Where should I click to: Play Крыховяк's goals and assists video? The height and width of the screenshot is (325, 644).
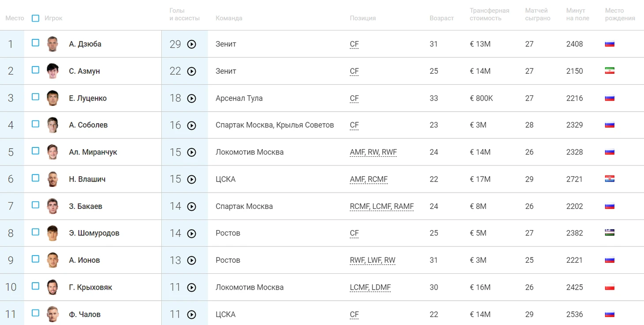point(191,287)
